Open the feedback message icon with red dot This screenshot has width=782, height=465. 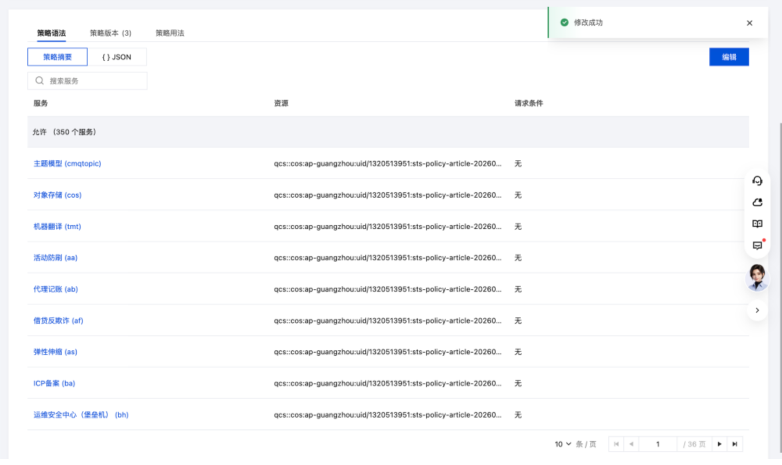click(x=757, y=245)
